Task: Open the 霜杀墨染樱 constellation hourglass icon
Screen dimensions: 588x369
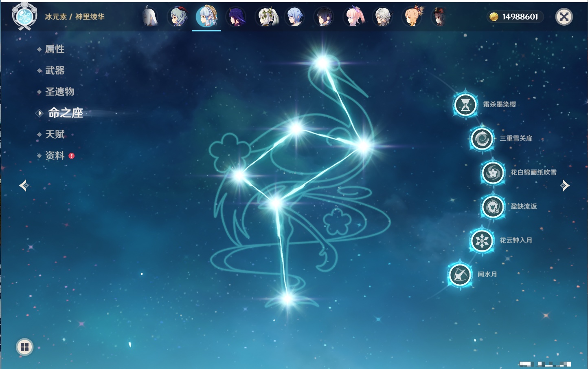Action: pyautogui.click(x=465, y=105)
